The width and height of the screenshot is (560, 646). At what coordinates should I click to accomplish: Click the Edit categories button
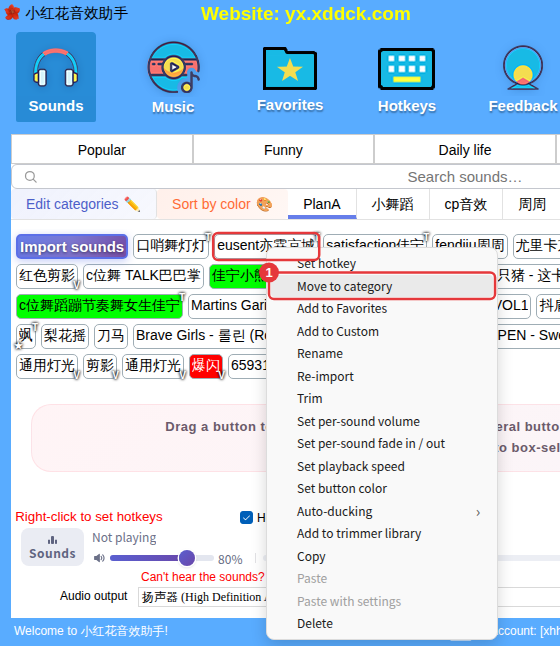click(x=84, y=204)
